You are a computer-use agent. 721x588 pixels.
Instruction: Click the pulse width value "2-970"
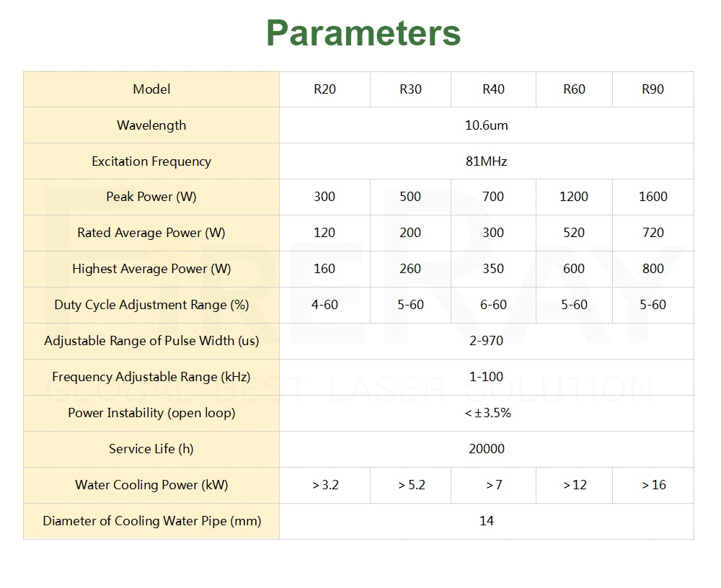pos(487,341)
